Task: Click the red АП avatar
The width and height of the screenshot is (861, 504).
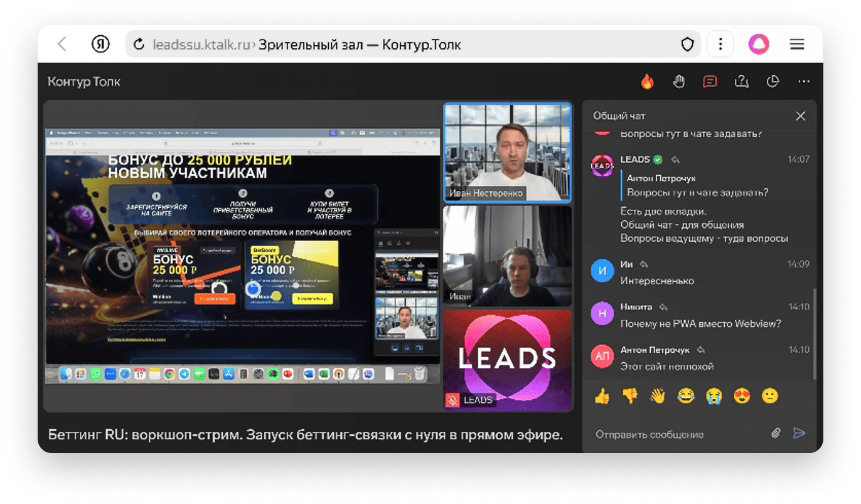Action: point(602,357)
